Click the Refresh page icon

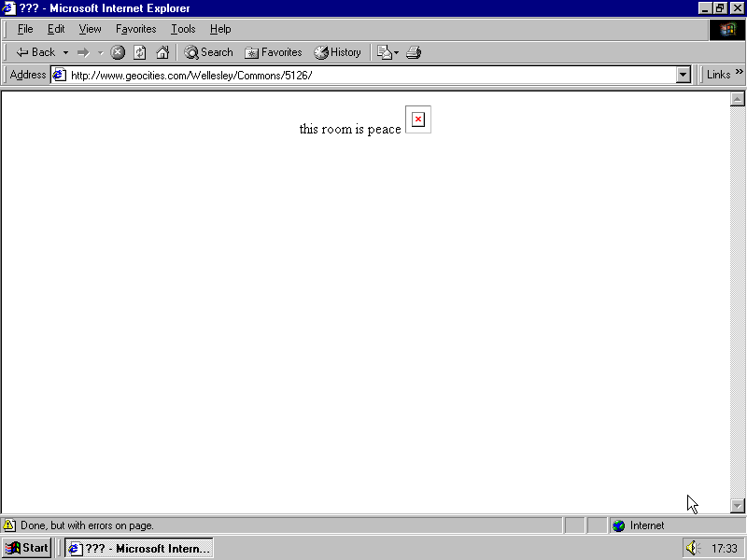coord(140,52)
